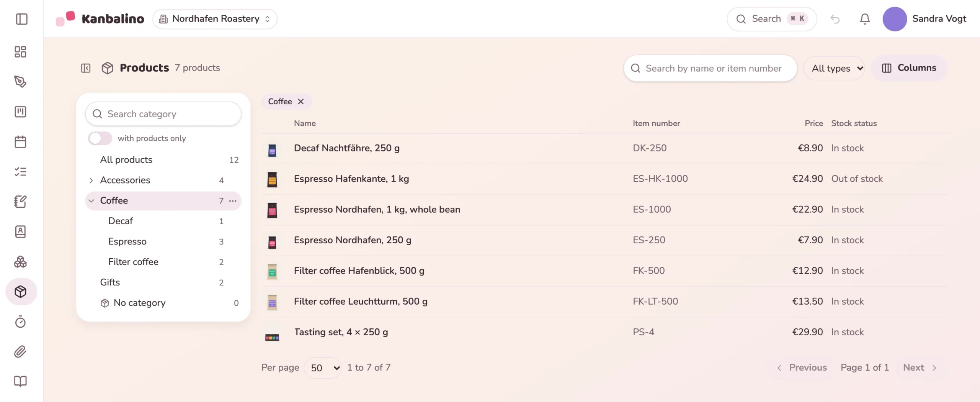Viewport: 980px width, 402px height.
Task: Open the kanban board icon in sidebar
Action: point(20,112)
